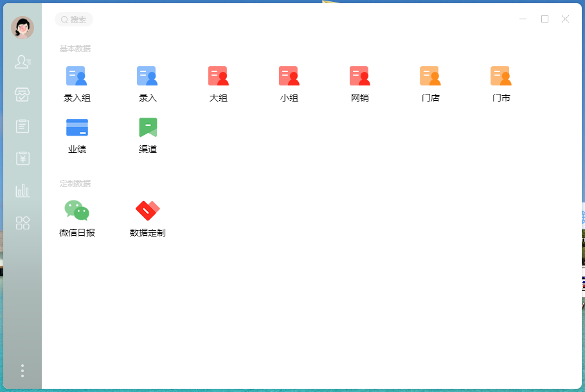The image size is (585, 392).
Task: Click the 定制数据 section heading
Action: click(x=75, y=184)
